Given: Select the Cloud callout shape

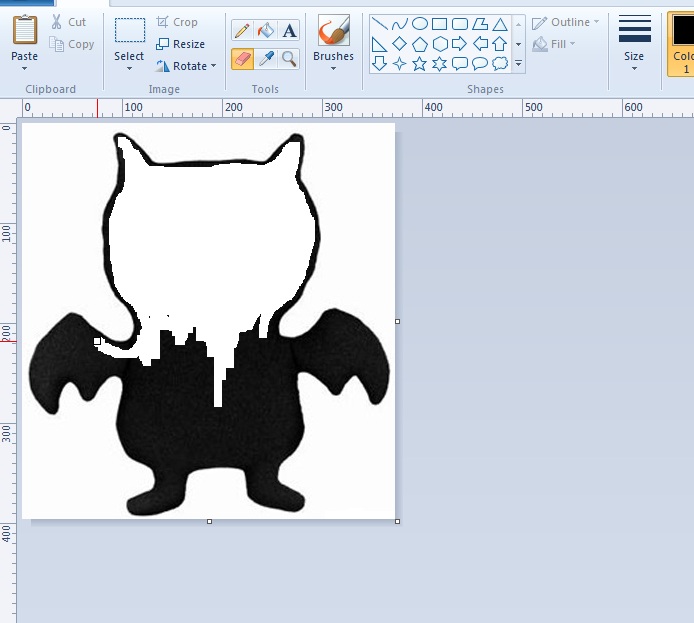Looking at the screenshot, I should (x=500, y=64).
